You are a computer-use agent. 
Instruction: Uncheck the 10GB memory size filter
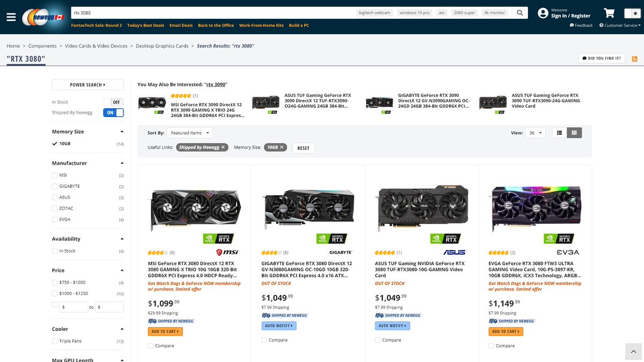pos(55,144)
